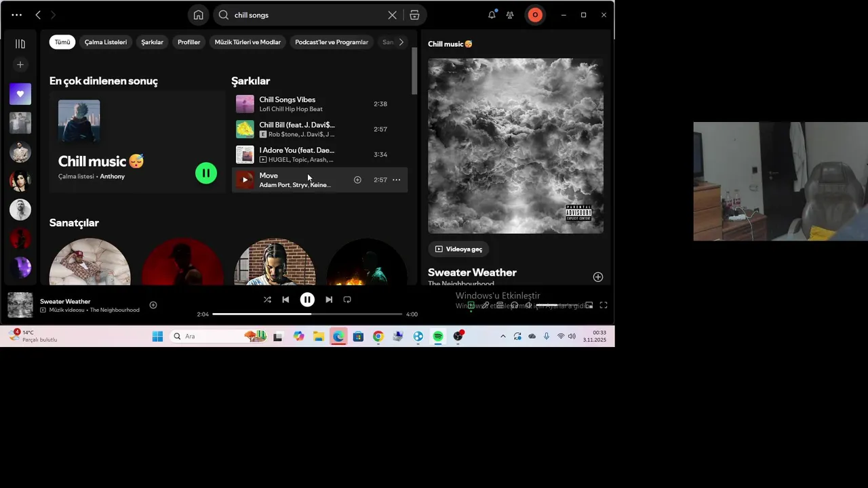Open the Anthony profile link

pos(113,177)
